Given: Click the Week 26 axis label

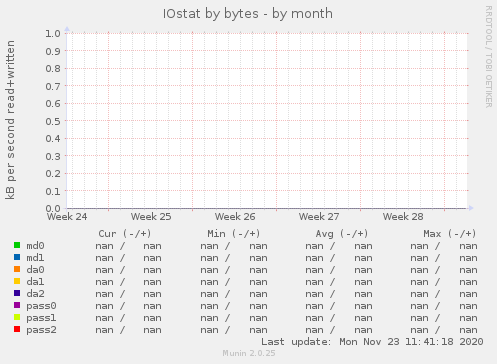Looking at the screenshot, I should click(235, 217).
